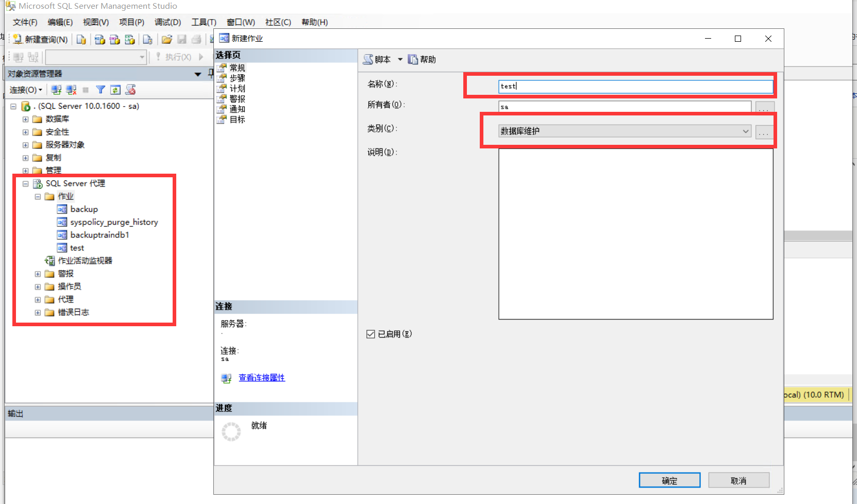
Task: Create a new DMX query
Action: pos(115,40)
